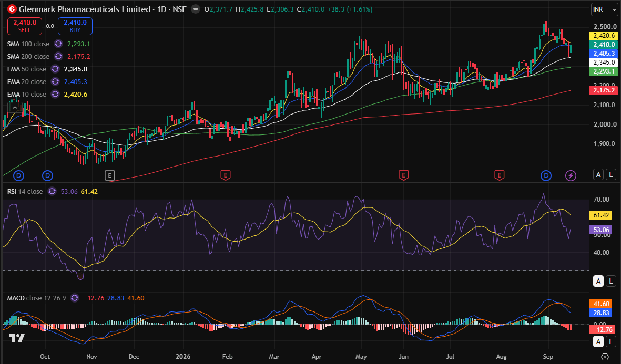
Task: Open the TradingView logo at bottom left
Action: tap(17, 338)
